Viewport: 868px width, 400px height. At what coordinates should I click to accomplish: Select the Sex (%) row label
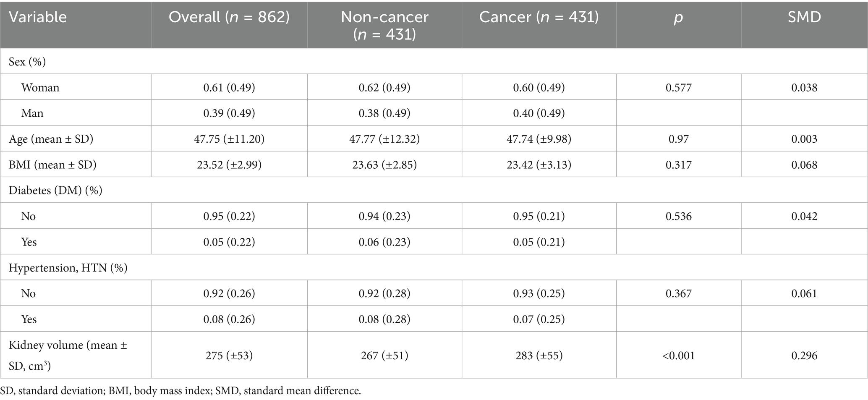[x=27, y=62]
